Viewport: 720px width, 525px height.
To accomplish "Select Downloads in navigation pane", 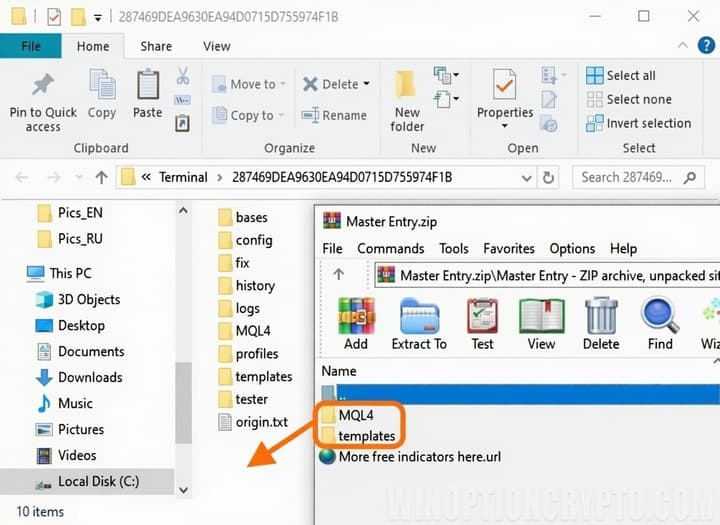I will coord(79,378).
